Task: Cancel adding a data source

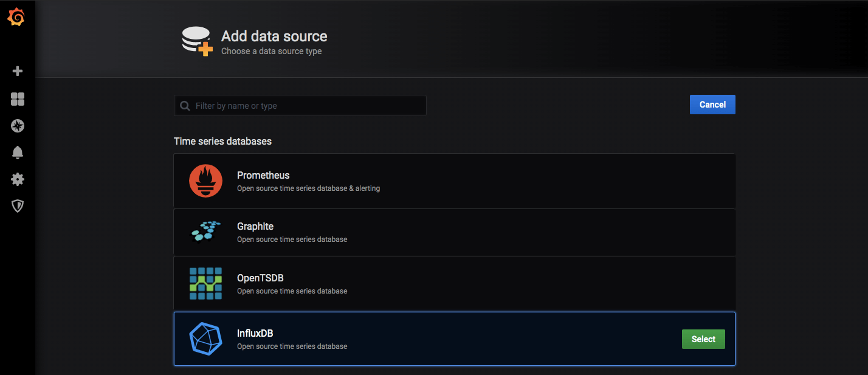Action: click(712, 105)
